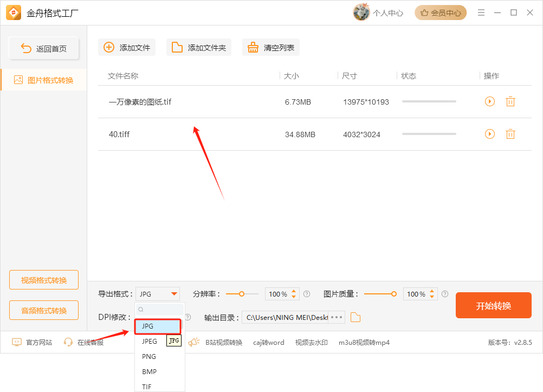Open m3u8视频转mp4 link

point(364,343)
